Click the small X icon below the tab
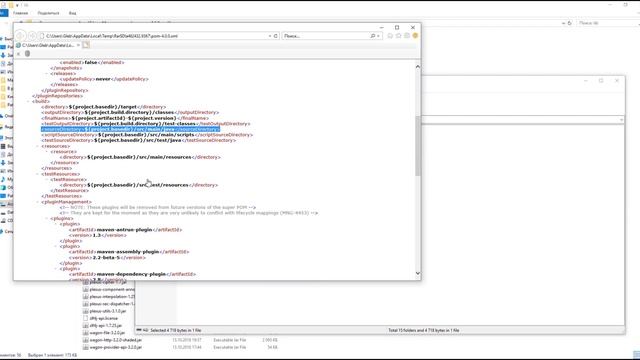This screenshot has width=640, height=360. [x=18, y=53]
